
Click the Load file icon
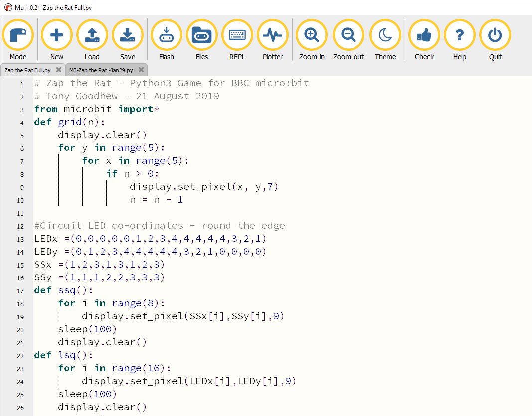tap(92, 36)
